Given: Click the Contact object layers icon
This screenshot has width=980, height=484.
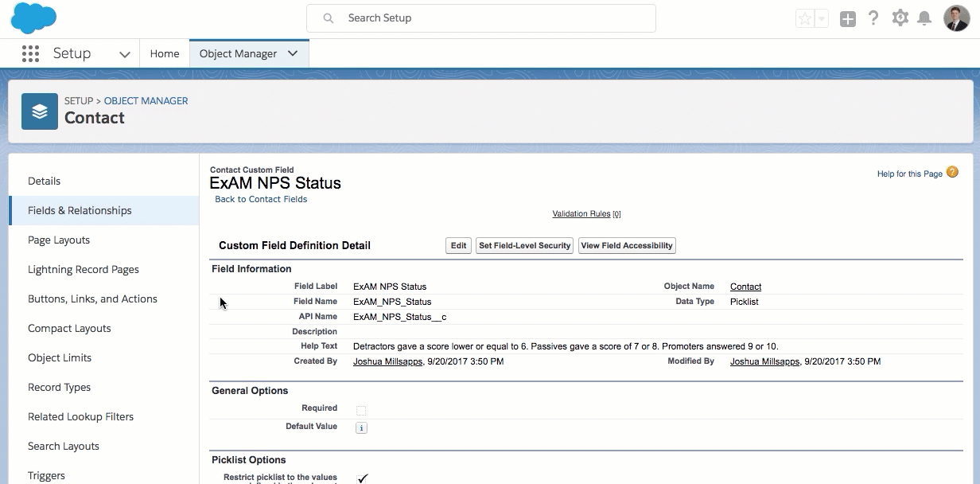Looking at the screenshot, I should coord(40,111).
